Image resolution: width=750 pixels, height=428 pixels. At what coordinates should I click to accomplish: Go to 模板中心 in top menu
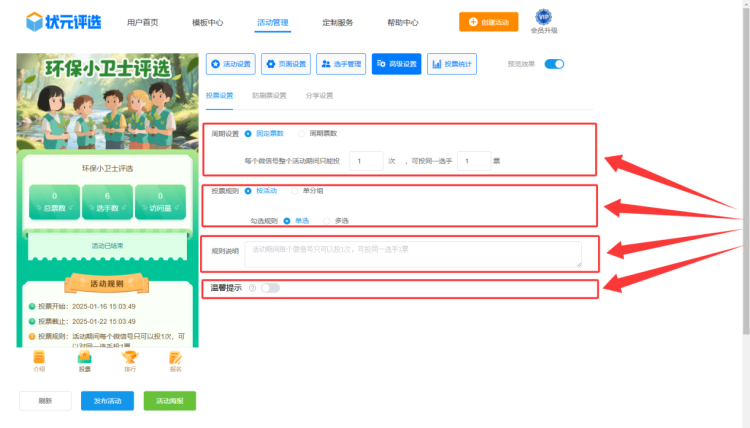208,22
